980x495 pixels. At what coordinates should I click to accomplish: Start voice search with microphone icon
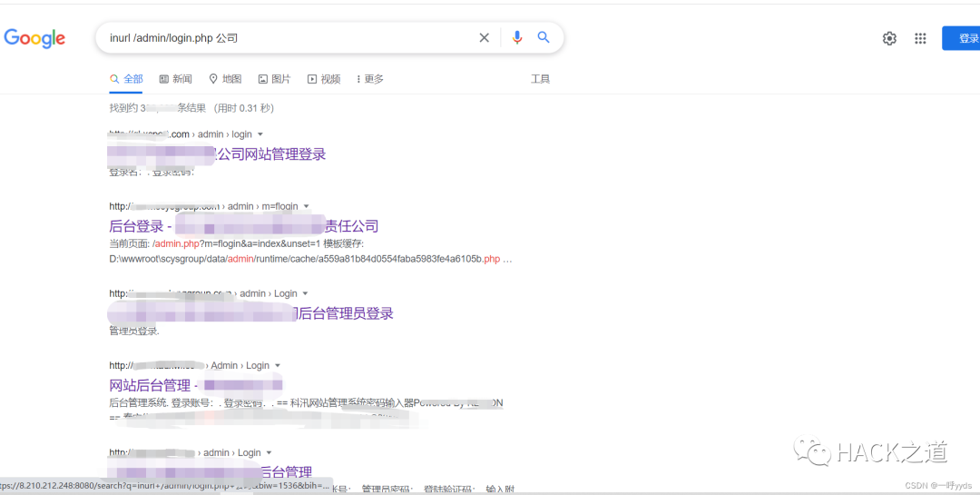[x=516, y=38]
